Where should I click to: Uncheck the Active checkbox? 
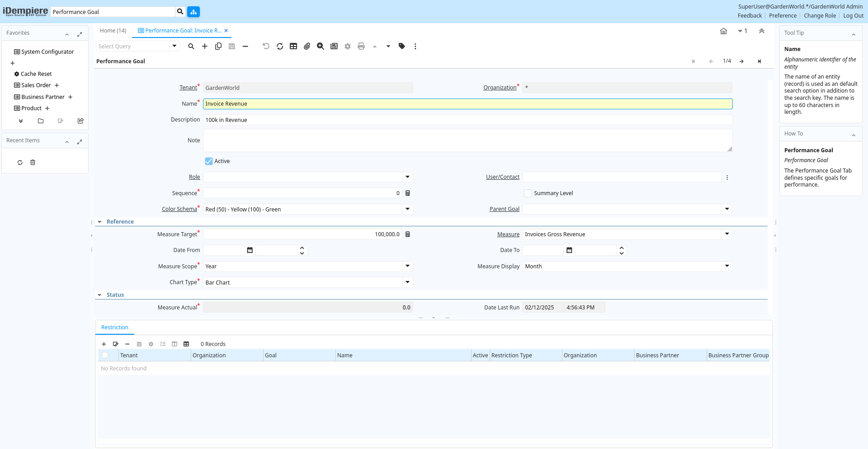tap(209, 161)
